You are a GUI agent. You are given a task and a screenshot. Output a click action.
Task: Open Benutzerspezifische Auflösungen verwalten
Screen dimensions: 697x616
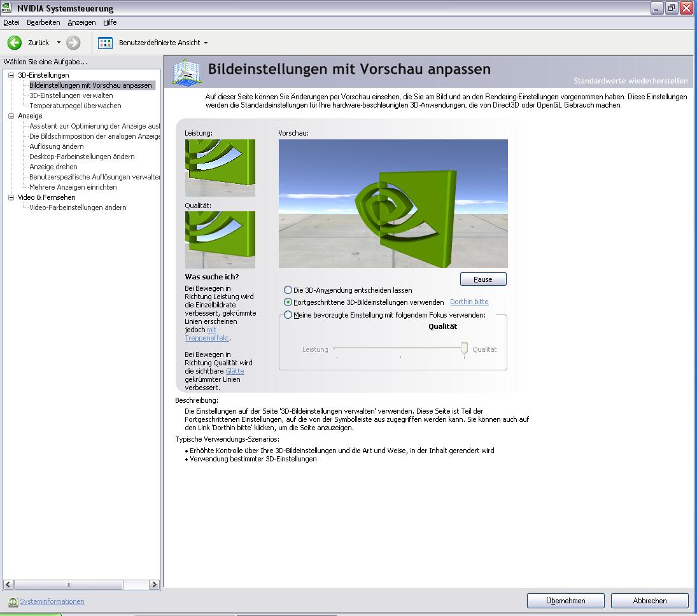click(x=94, y=178)
